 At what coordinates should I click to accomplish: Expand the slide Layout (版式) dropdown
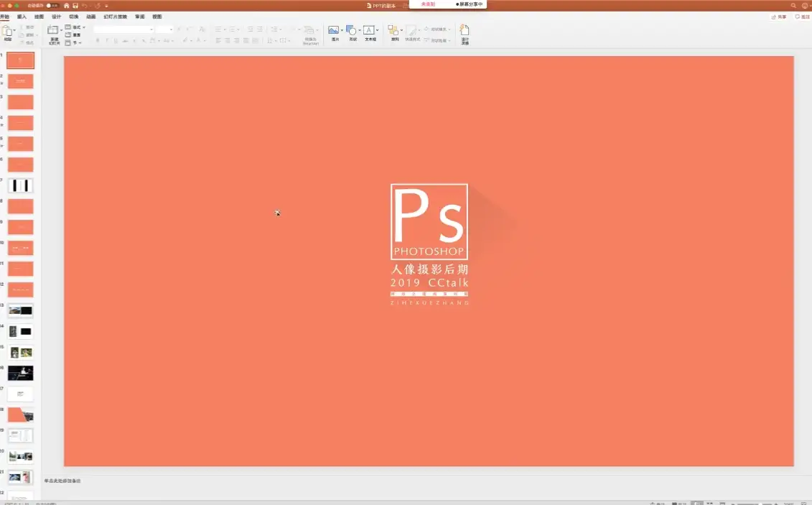point(77,27)
